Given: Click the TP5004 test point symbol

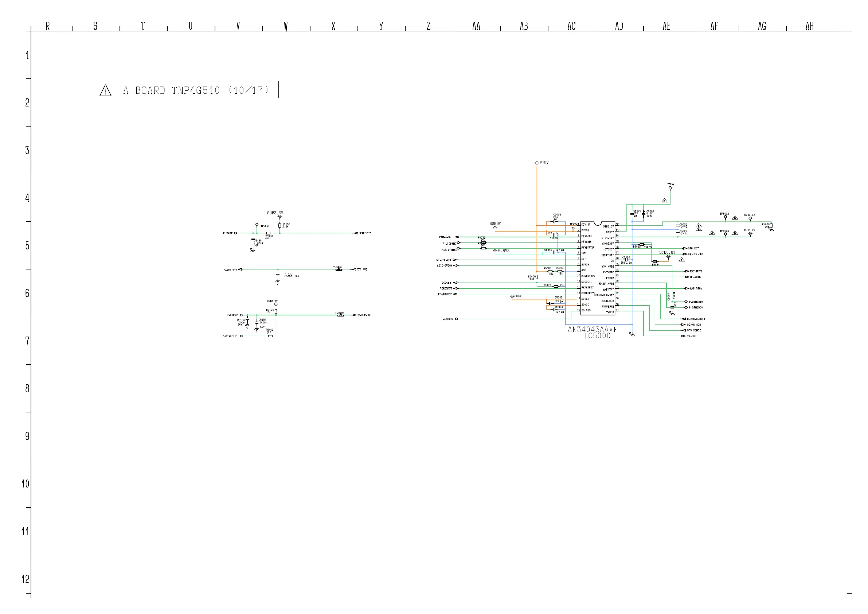Looking at the screenshot, I should point(257,225).
